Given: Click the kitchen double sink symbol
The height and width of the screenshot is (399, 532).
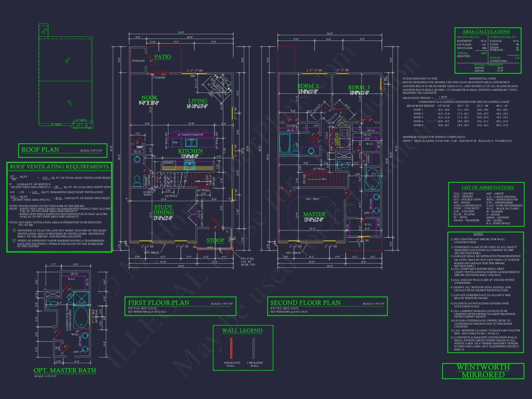Looking at the screenshot, I should [191, 143].
